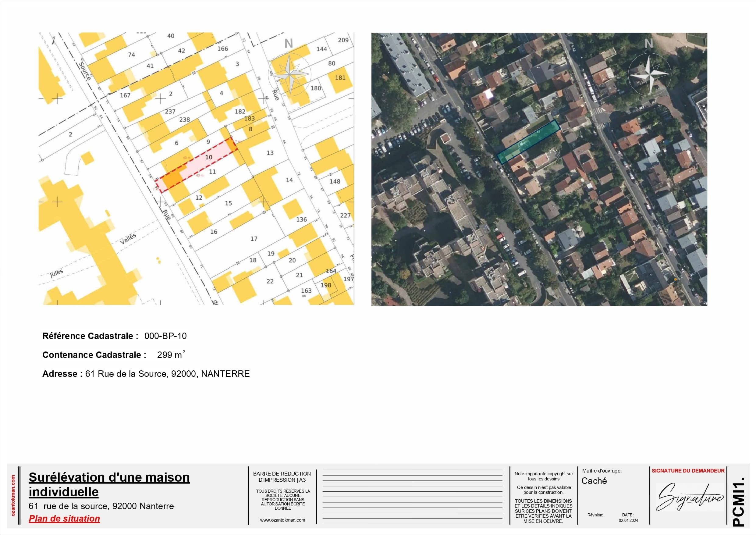Click the 'Adresse :' label
This screenshot has height=535, width=756.
pyautogui.click(x=62, y=373)
